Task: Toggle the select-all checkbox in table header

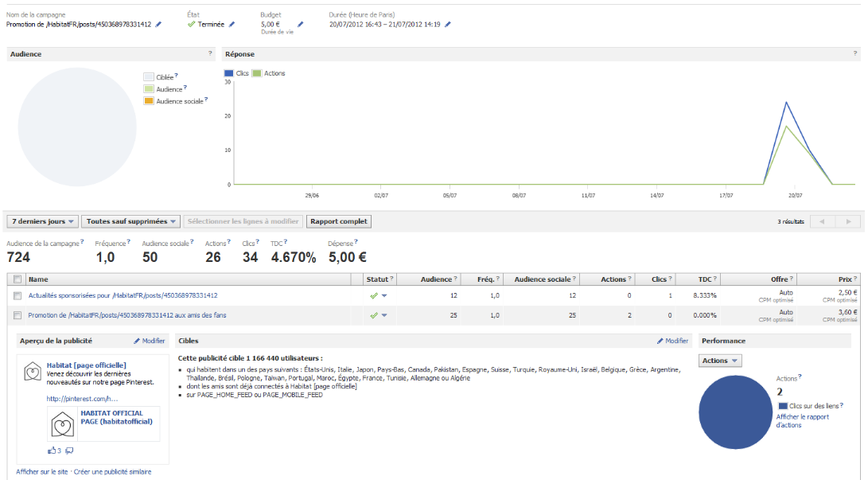Action: 17,279
